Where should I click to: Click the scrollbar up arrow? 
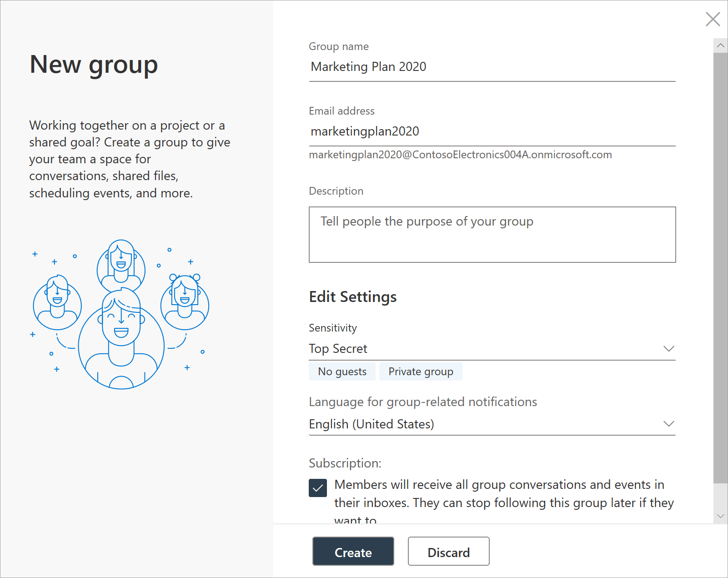tap(720, 45)
